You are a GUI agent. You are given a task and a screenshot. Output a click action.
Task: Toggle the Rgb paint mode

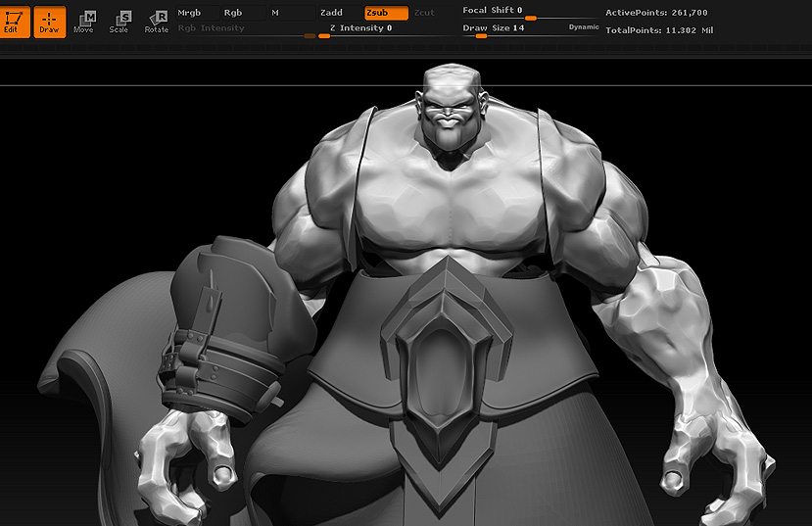pyautogui.click(x=244, y=13)
